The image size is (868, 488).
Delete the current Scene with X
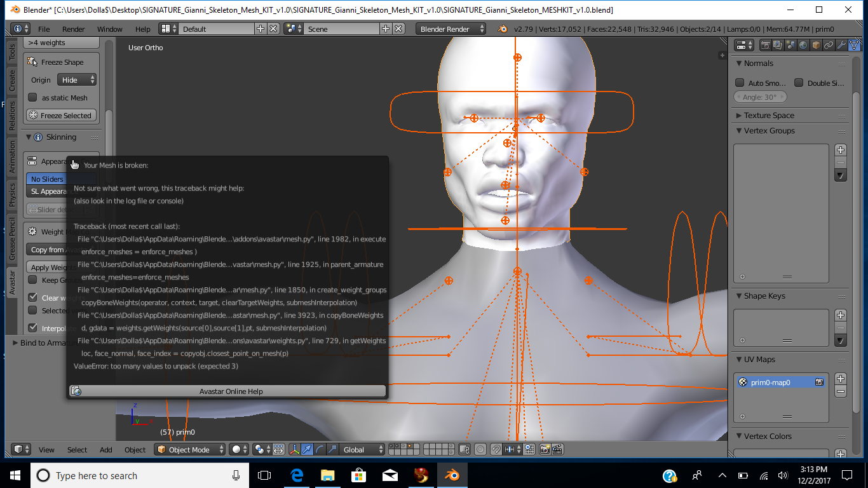pos(398,29)
